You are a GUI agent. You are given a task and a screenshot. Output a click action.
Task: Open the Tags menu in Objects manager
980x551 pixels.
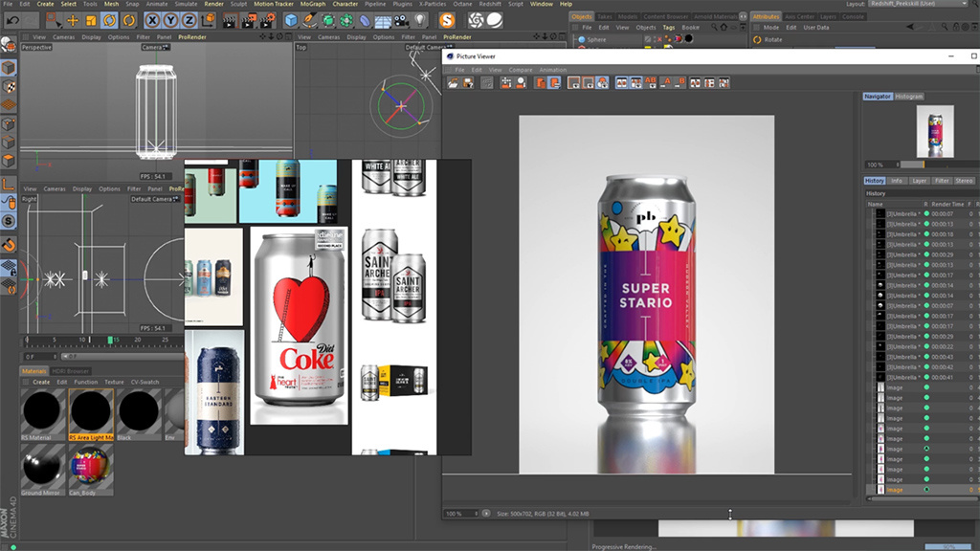pyautogui.click(x=669, y=28)
